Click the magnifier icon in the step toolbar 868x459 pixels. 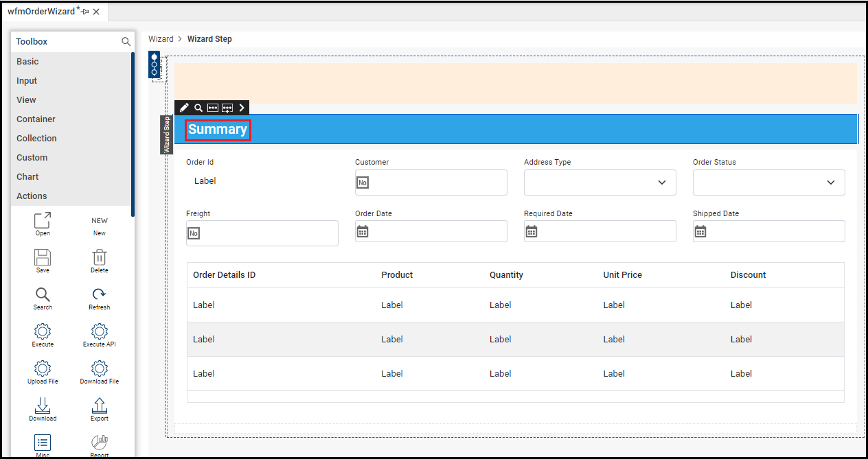click(198, 108)
